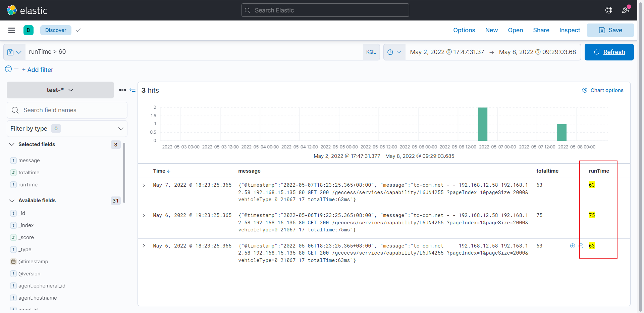The height and width of the screenshot is (313, 644).
Task: Click Open in the top menu
Action: click(x=516, y=30)
